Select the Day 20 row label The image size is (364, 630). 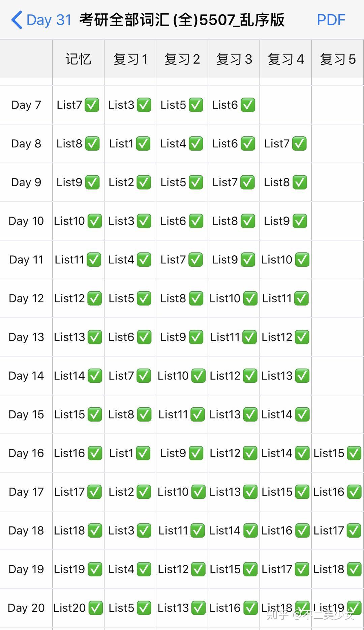pyautogui.click(x=26, y=608)
